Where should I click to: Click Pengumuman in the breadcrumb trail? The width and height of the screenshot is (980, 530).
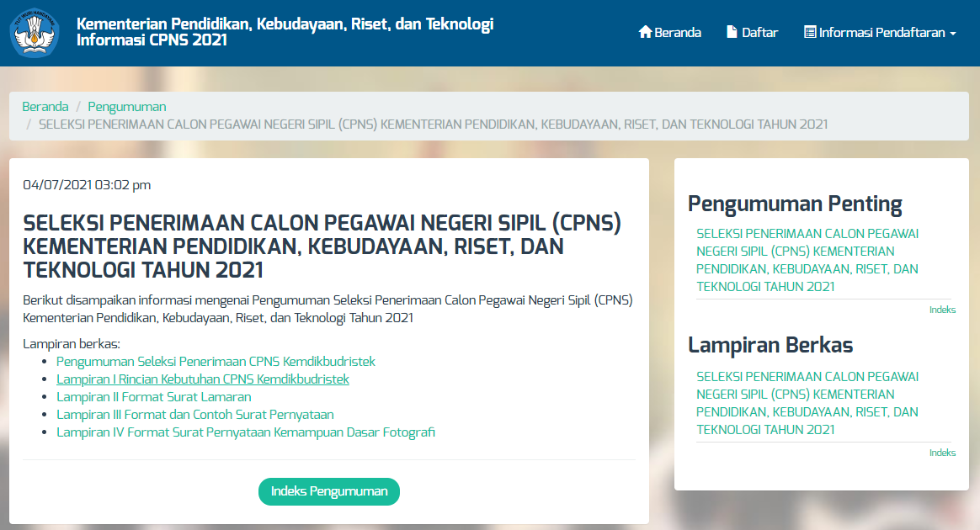(126, 106)
